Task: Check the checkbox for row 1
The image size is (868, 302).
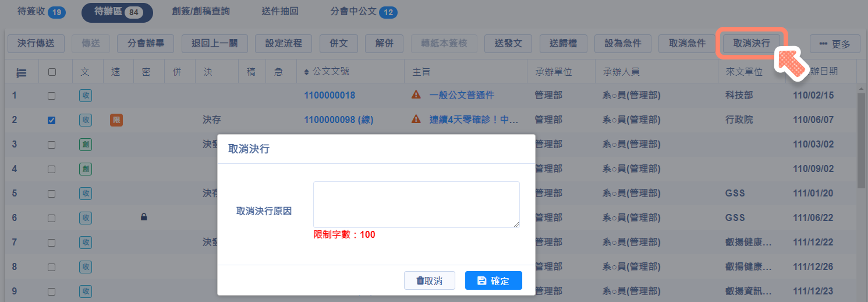Action: click(x=52, y=96)
